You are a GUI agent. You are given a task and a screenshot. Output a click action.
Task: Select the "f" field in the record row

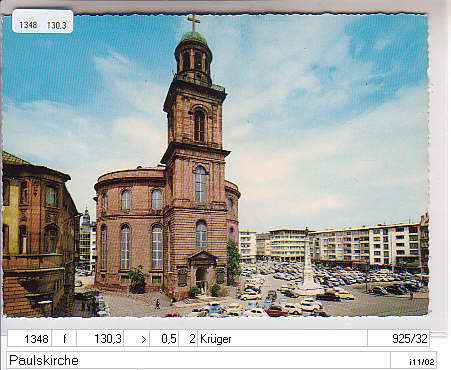point(64,339)
